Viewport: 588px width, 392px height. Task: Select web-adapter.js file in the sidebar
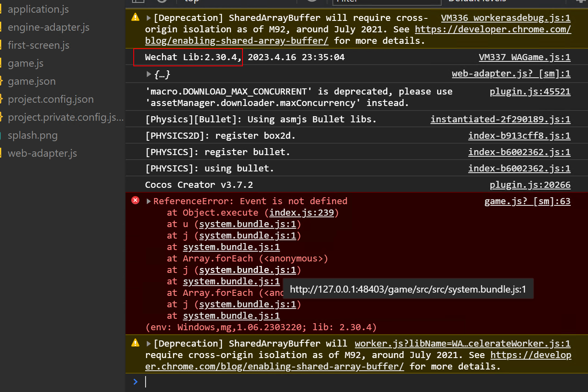[43, 153]
